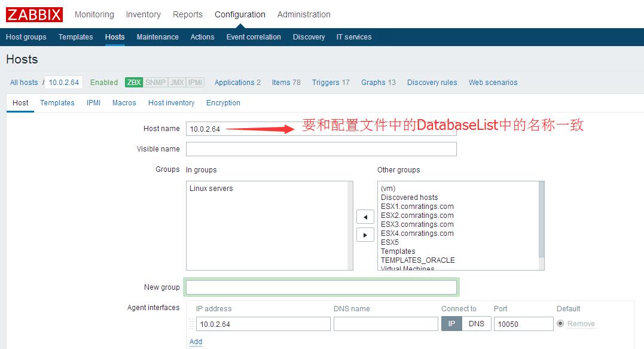
Task: Click the ZABBIX logo
Action: [x=33, y=14]
